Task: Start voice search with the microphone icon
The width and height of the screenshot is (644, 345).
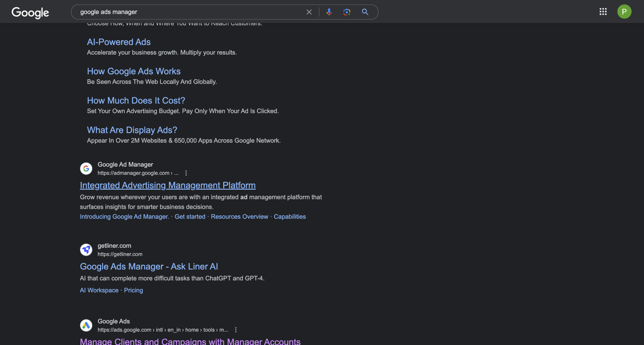Action: (x=329, y=12)
